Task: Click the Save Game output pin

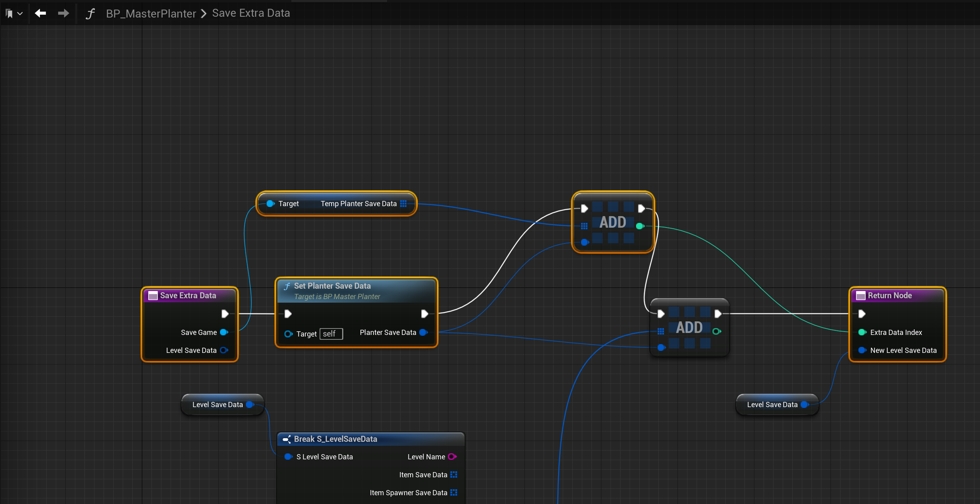Action: 224,332
